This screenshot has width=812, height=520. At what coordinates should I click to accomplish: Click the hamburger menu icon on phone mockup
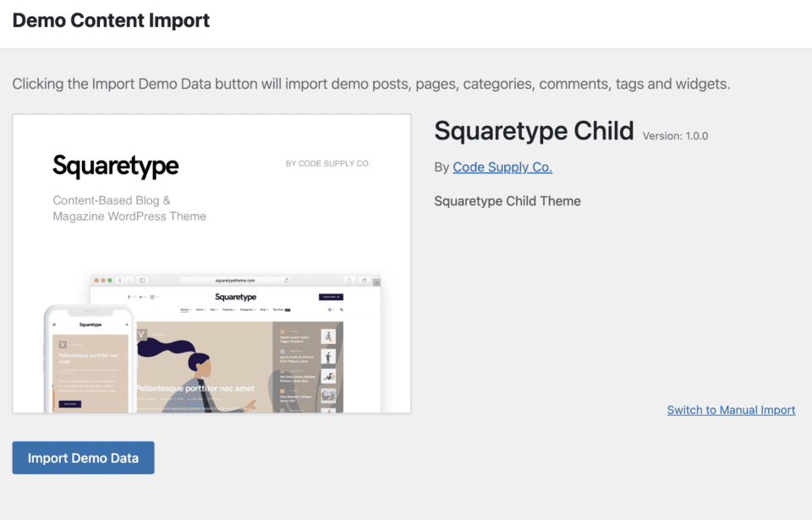coord(55,324)
